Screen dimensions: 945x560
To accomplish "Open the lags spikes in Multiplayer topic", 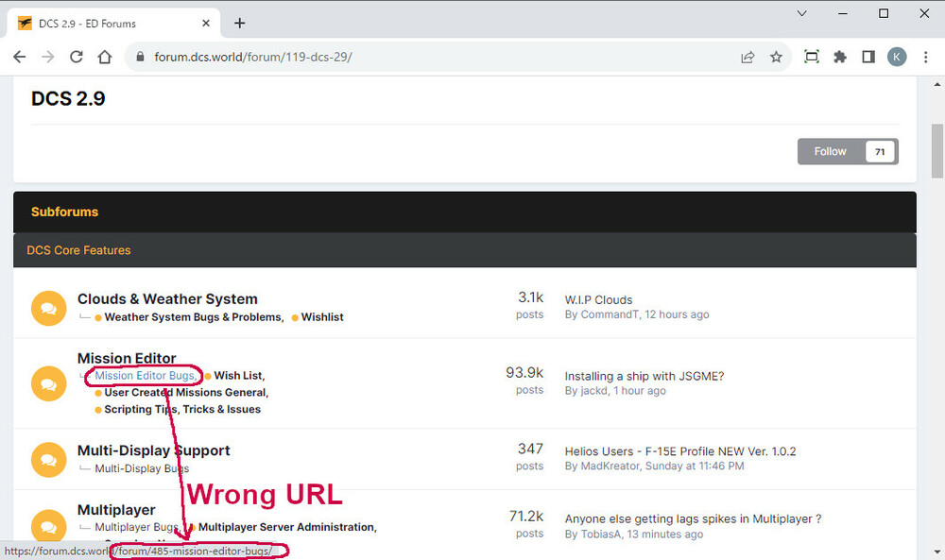I will tap(693, 519).
